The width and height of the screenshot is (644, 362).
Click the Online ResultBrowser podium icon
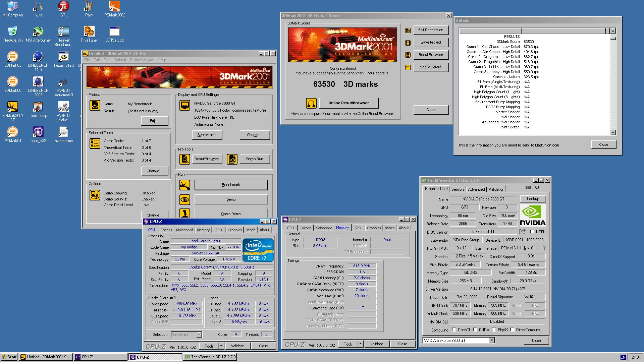pos(311,103)
